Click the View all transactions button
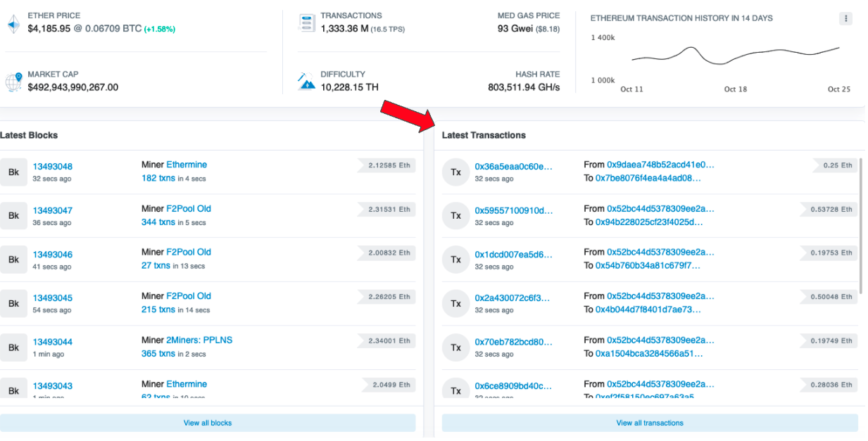This screenshot has height=441, width=868. point(650,423)
